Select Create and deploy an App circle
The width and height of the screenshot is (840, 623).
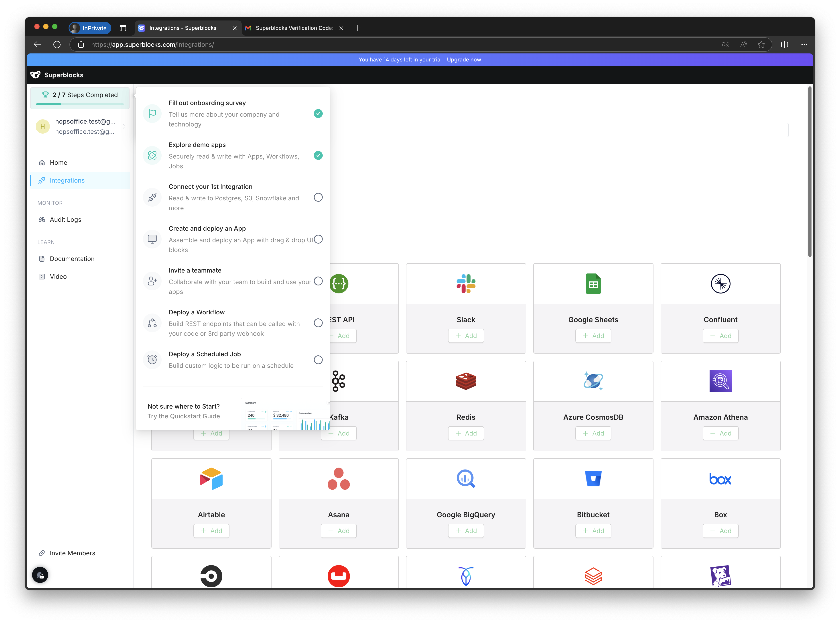pos(318,239)
